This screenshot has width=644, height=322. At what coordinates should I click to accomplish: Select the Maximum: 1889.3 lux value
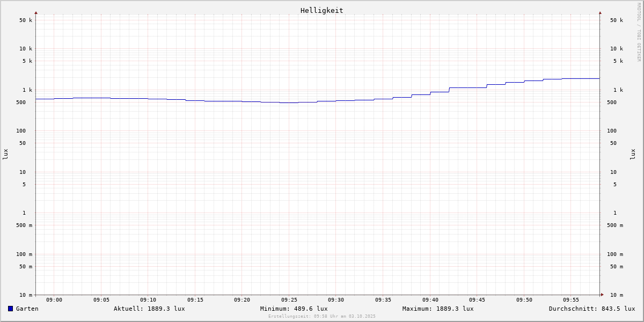pos(438,309)
